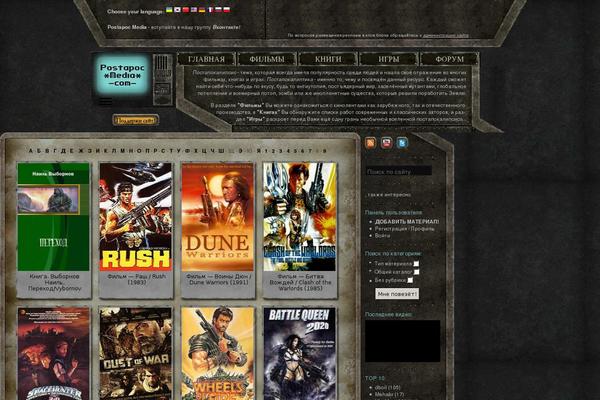Select the German flag language option
Viewport: 600px width, 400px height.
pyautogui.click(x=202, y=10)
